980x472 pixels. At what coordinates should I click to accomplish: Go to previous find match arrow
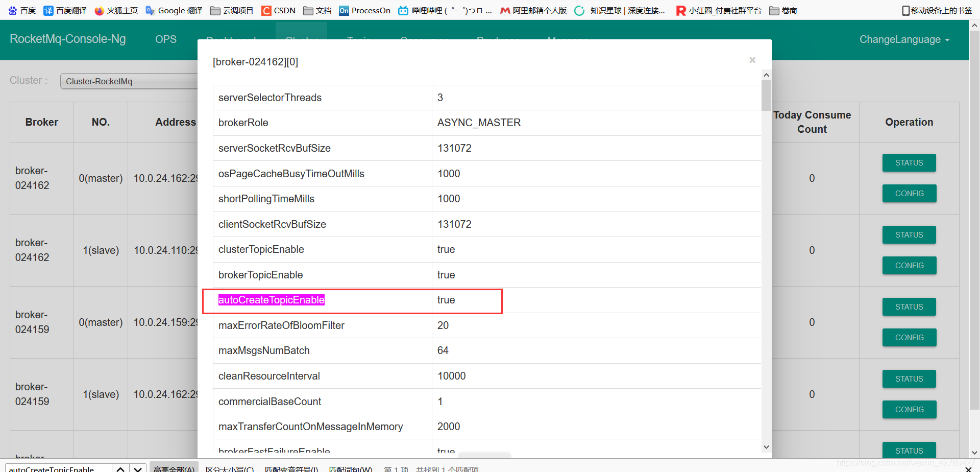(x=120, y=468)
